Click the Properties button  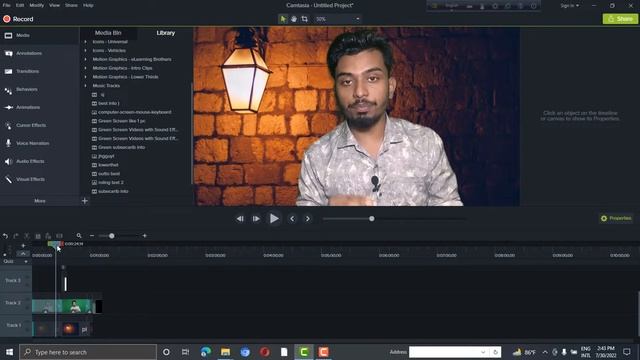[616, 218]
